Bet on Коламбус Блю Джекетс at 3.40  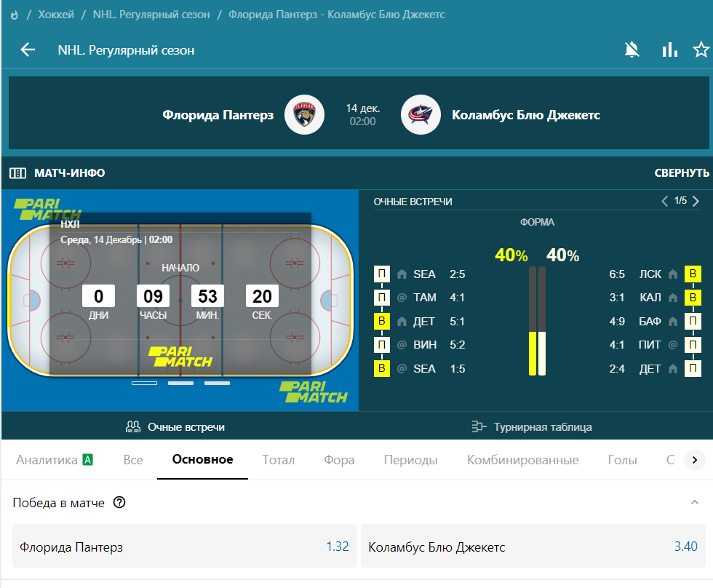(x=533, y=546)
